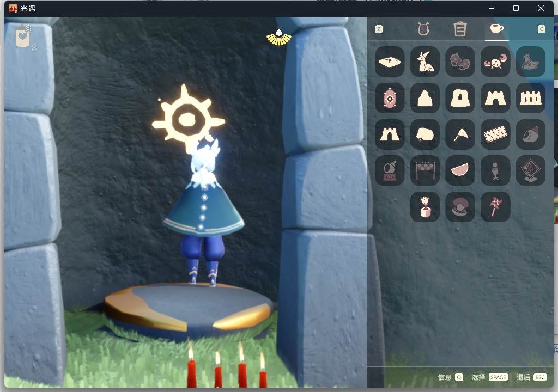Select the butterfly prop icon
Image resolution: width=558 pixels, height=392 pixels.
tap(460, 62)
